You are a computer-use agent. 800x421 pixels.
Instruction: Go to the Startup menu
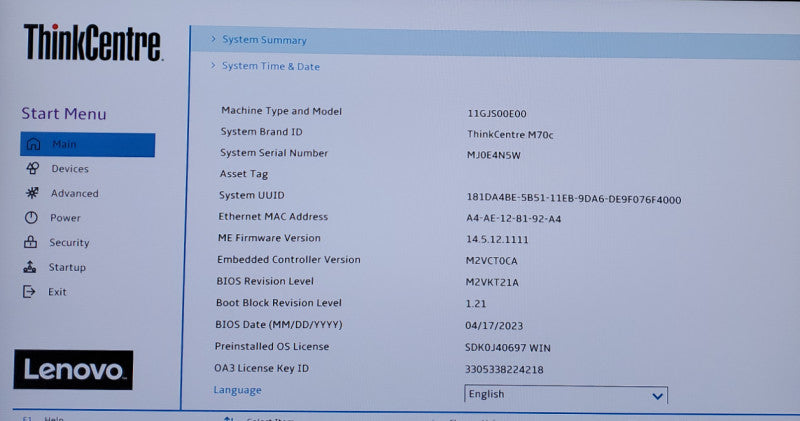click(67, 267)
